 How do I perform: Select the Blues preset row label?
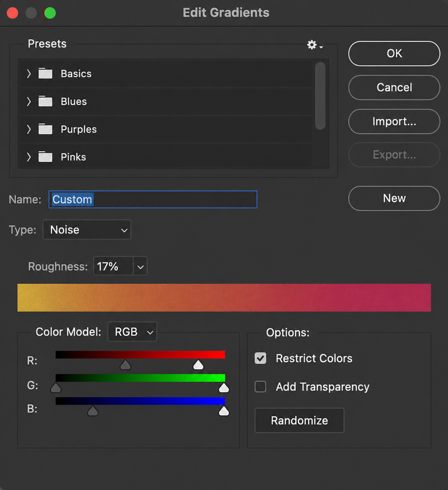tap(74, 101)
